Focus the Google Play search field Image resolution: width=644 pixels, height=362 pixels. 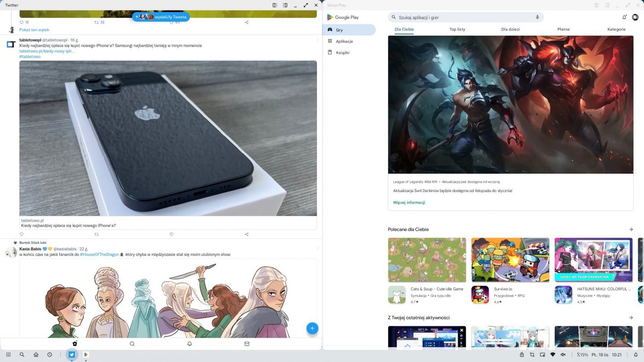click(x=466, y=17)
